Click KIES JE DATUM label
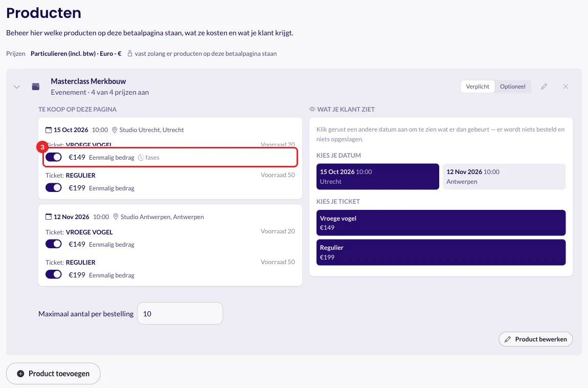The height and width of the screenshot is (388, 588). (338, 155)
